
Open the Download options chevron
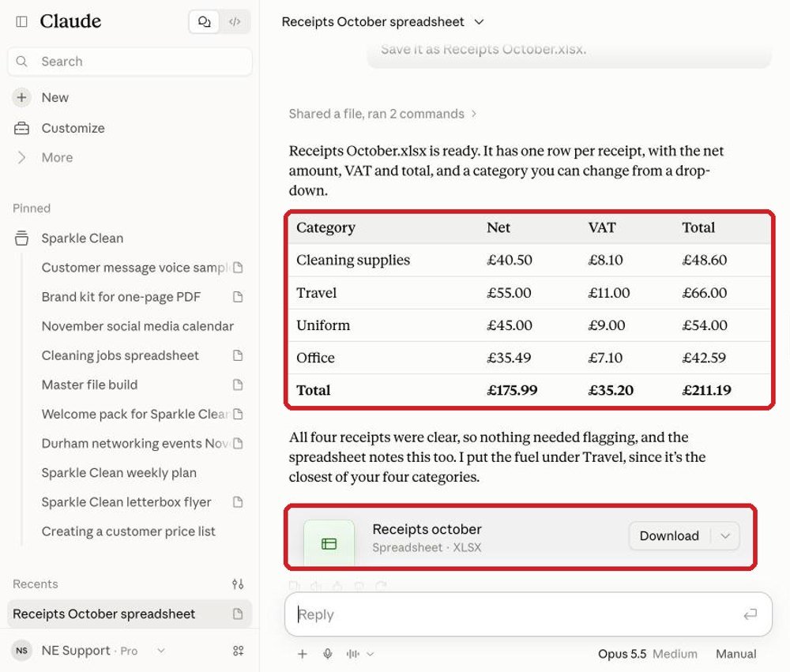click(x=725, y=535)
